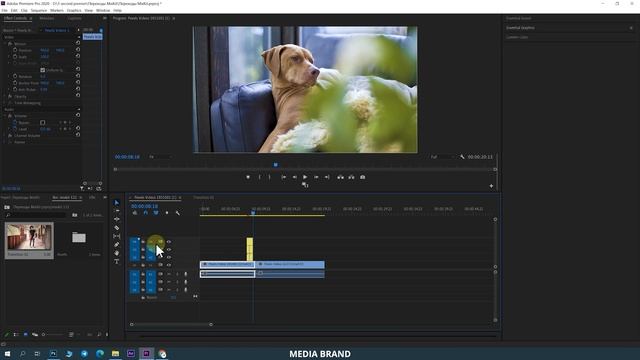Viewport: 640px width, 360px height.
Task: Click the yellow clip on upper track
Action: 249,249
